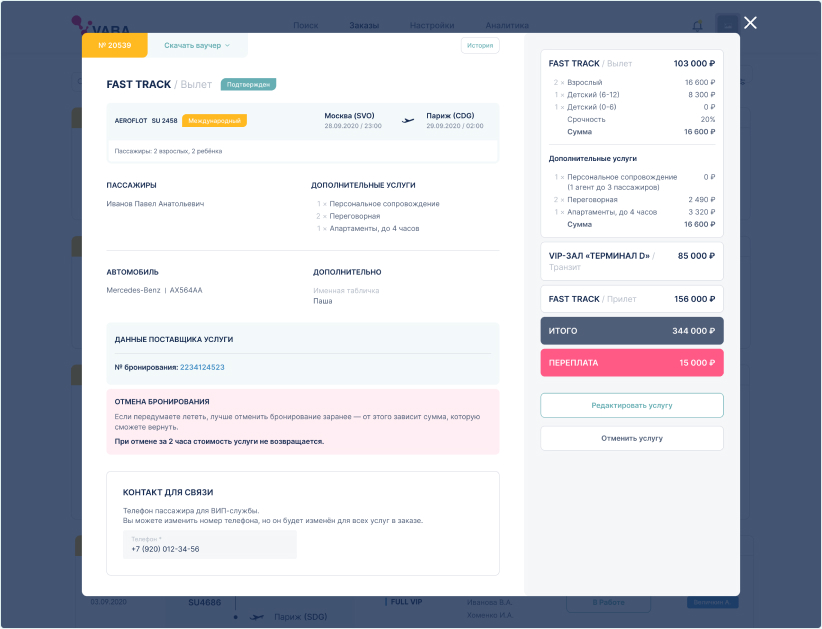Viewport: 822px width, 629px height.
Task: Click the Редактировать услугу button
Action: pos(631,405)
